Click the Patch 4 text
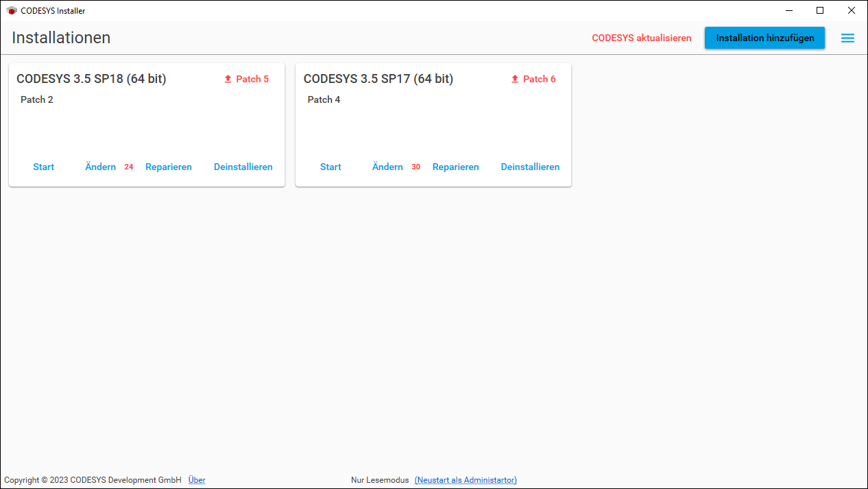 [x=324, y=99]
